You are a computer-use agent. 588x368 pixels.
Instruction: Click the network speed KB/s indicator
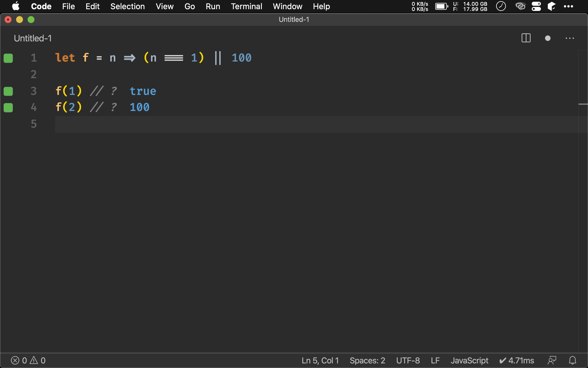420,6
